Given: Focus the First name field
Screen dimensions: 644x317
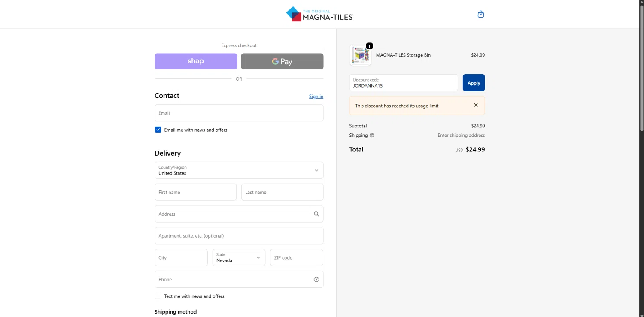Looking at the screenshot, I should [195, 192].
